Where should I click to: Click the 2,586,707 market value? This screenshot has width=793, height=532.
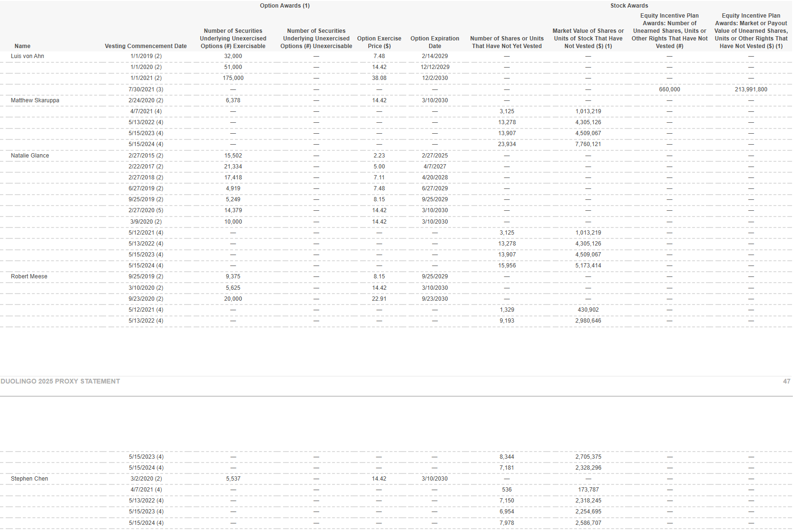tap(588, 523)
